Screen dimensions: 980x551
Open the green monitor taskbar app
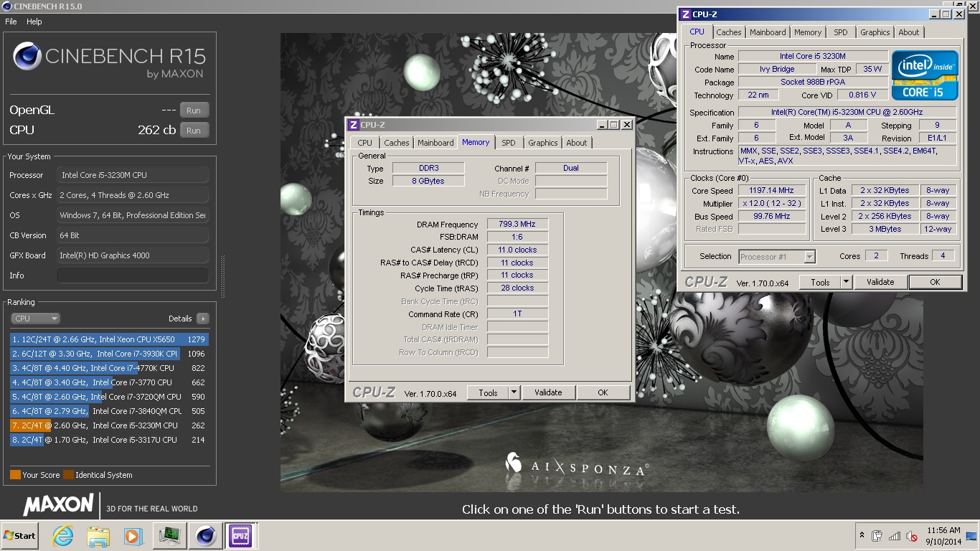click(x=170, y=536)
